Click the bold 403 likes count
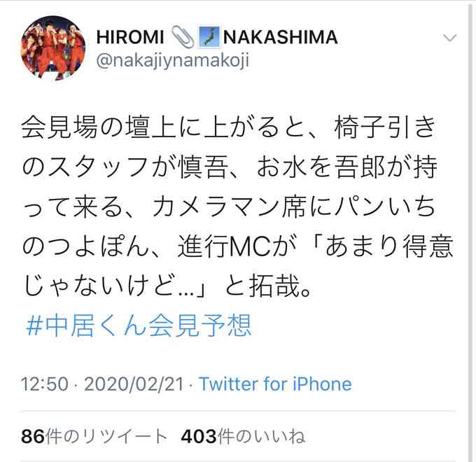 (x=199, y=437)
